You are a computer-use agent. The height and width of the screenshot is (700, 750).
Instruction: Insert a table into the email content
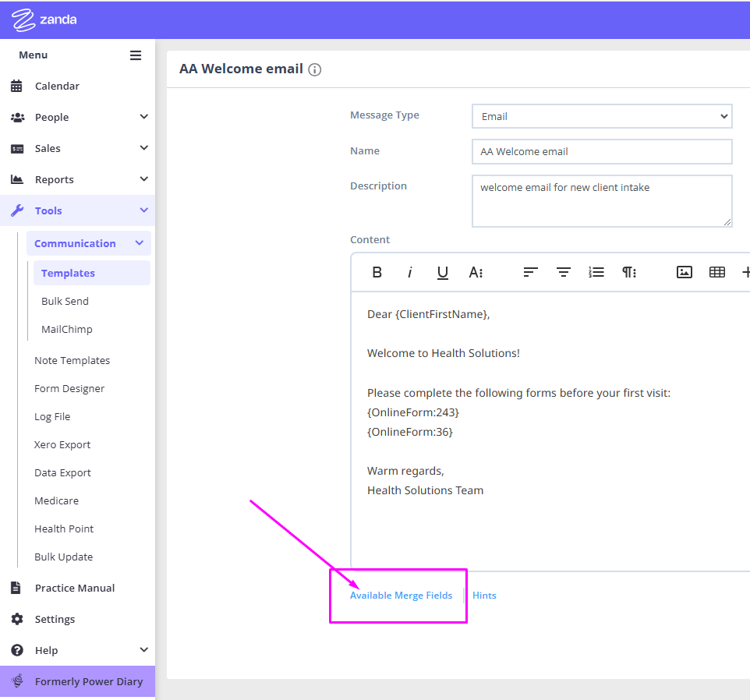point(716,272)
